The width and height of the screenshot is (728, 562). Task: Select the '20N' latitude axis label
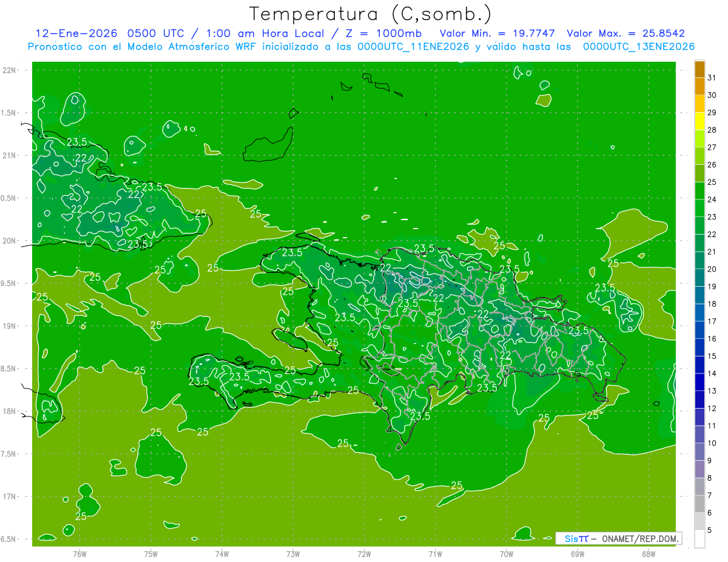pyautogui.click(x=10, y=241)
